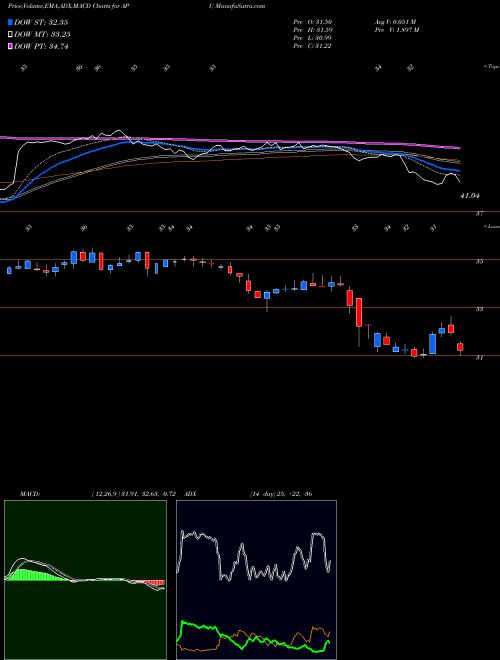Click the ADX values '(14 day) 25, +22, -36'

coord(281,494)
